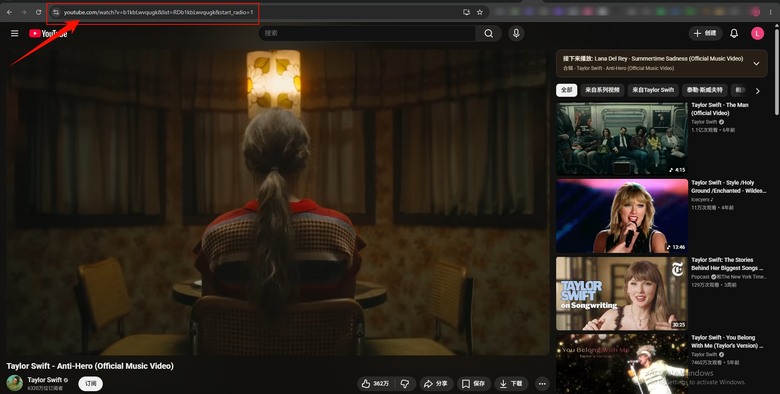Open Taylor Swift on Songwriting thumbnail

pyautogui.click(x=622, y=294)
